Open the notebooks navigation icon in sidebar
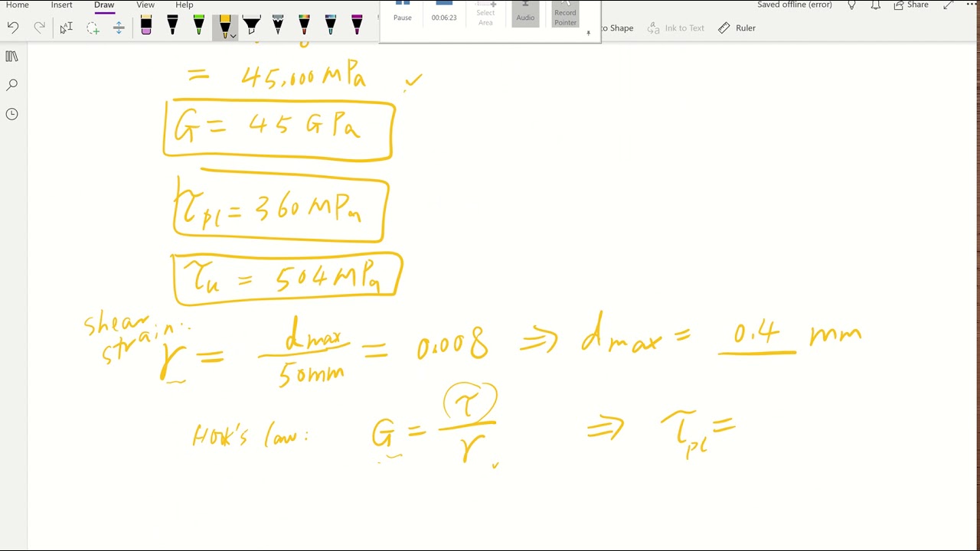The height and width of the screenshot is (551, 980). click(11, 57)
